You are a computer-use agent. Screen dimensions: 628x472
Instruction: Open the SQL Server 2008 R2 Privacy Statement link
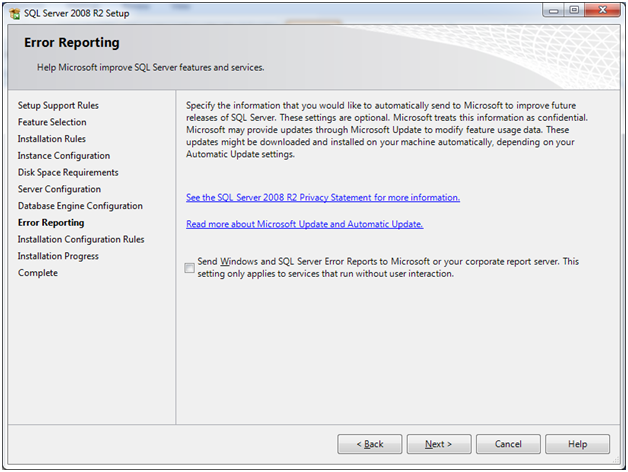(323, 198)
